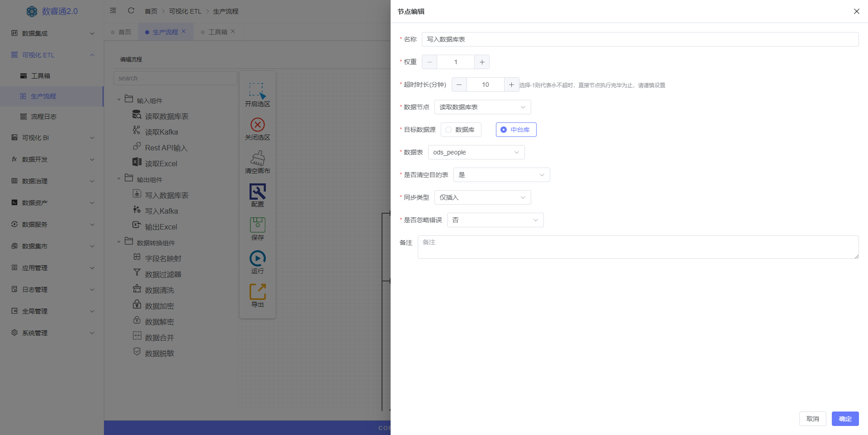The height and width of the screenshot is (435, 868).
Task: Click the 清空画布 broom icon
Action: point(257,158)
